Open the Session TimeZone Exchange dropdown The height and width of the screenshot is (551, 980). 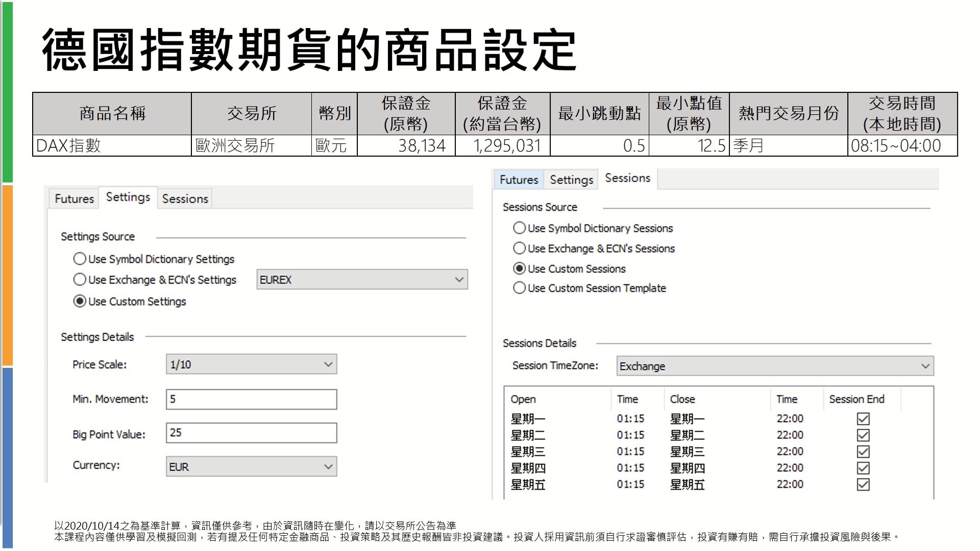pyautogui.click(x=775, y=366)
